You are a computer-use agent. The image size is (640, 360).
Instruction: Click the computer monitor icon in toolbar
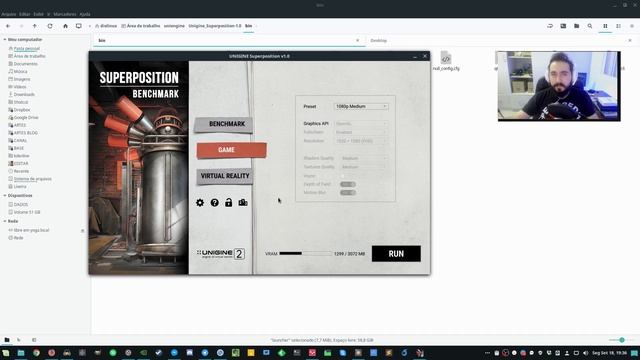(79, 26)
